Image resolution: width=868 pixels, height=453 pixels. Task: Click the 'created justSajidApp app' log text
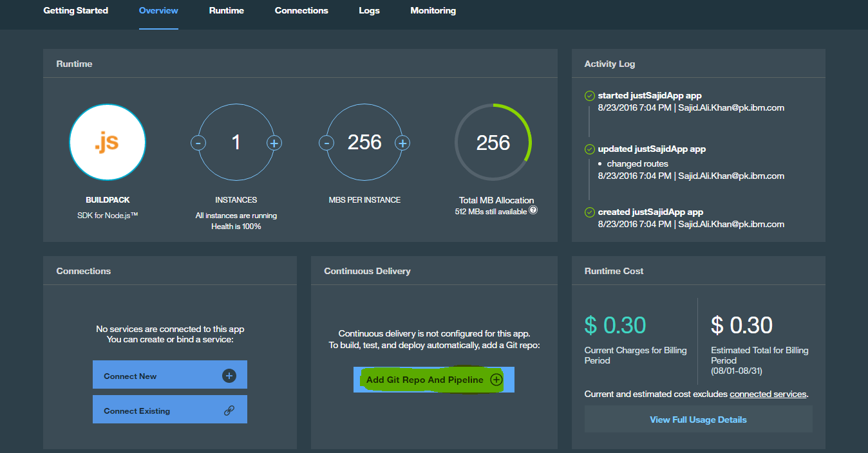pyautogui.click(x=650, y=212)
